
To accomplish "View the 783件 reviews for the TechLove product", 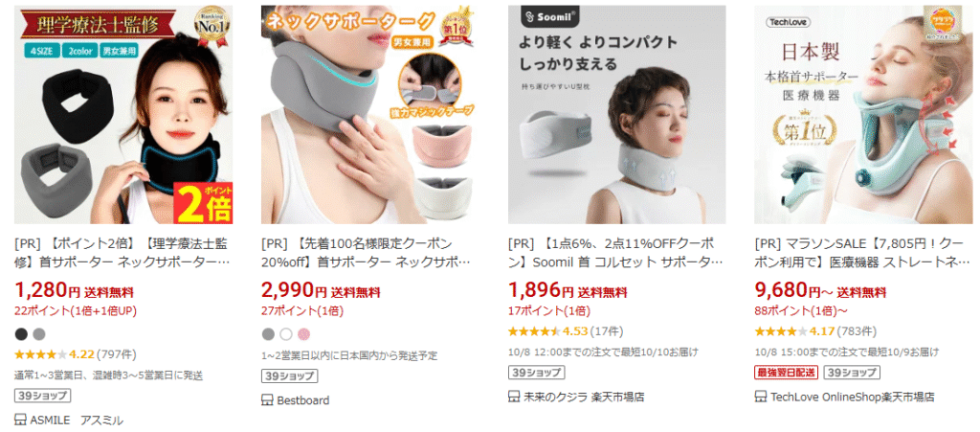I will click(x=857, y=331).
